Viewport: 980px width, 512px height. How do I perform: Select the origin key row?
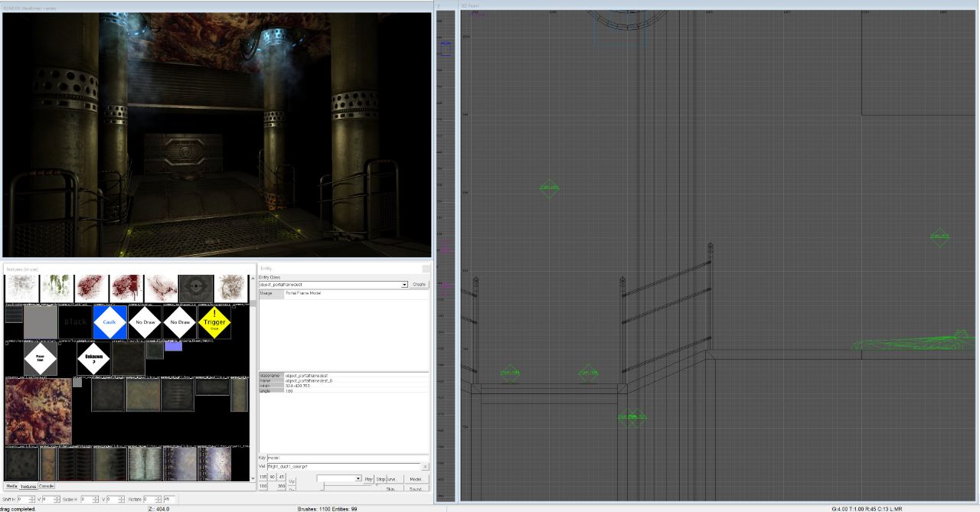click(x=344, y=386)
